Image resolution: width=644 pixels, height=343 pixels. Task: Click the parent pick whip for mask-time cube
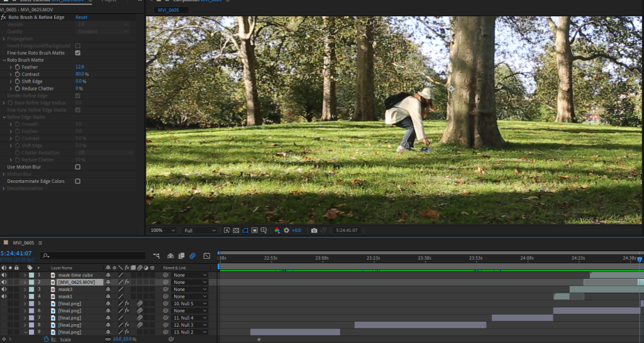(x=166, y=275)
